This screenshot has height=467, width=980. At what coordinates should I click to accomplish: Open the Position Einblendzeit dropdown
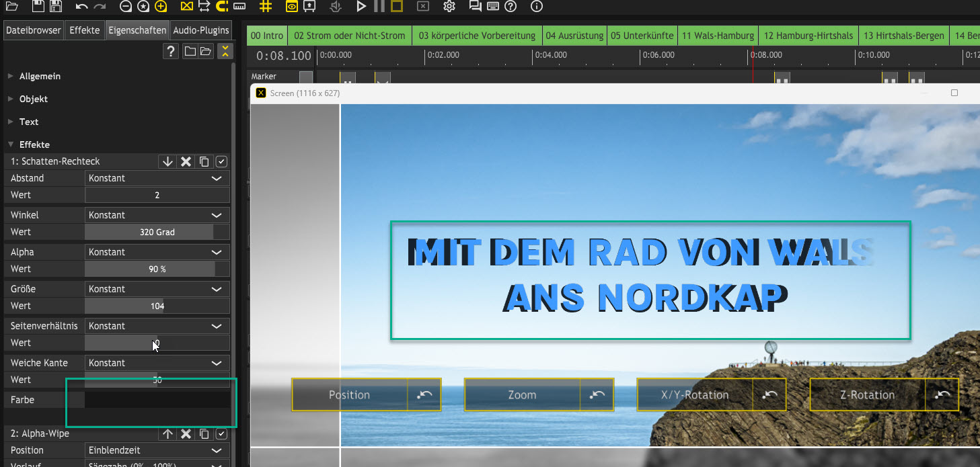[157, 450]
